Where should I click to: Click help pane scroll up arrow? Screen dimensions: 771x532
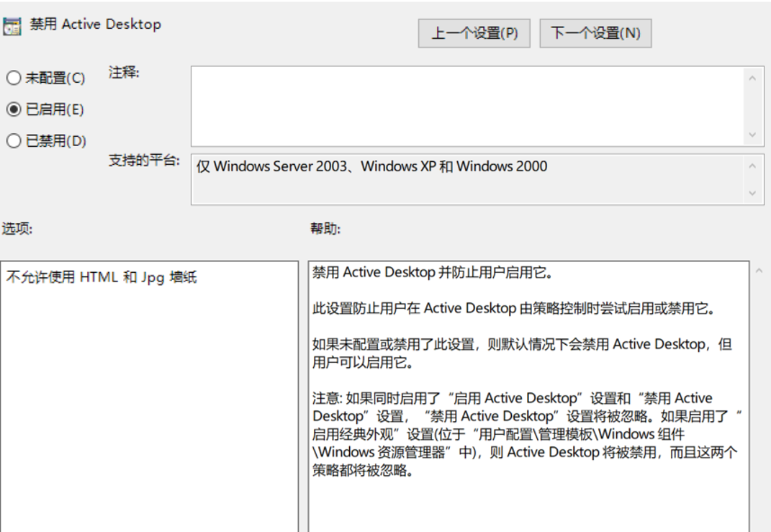tap(759, 271)
